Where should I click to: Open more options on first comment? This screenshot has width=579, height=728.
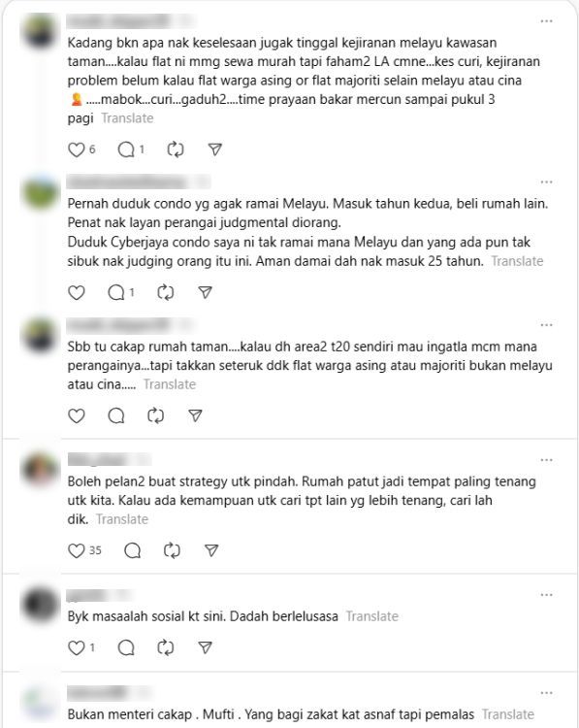click(x=547, y=21)
